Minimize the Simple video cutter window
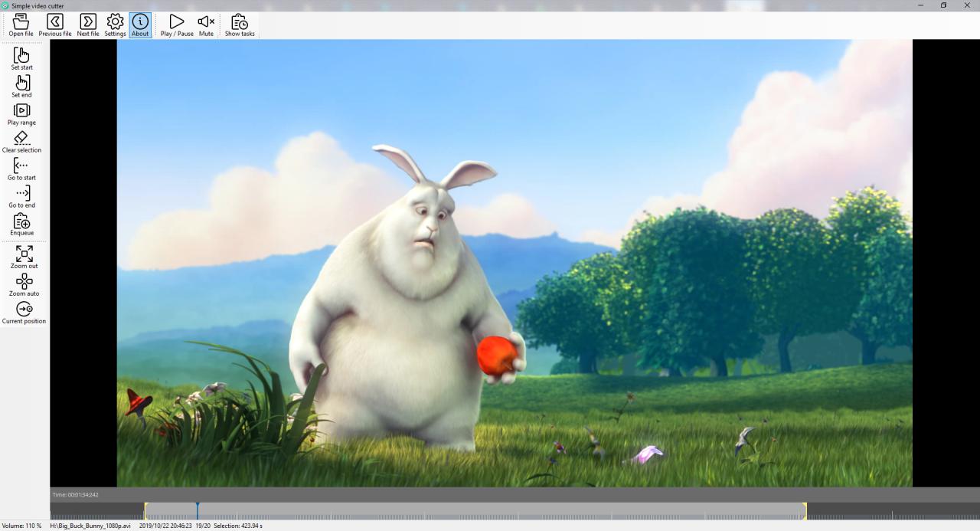The height and width of the screenshot is (531, 980). pyautogui.click(x=920, y=5)
